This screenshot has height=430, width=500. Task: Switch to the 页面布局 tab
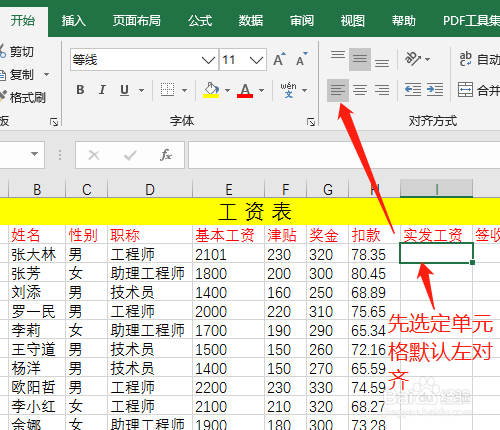click(136, 21)
